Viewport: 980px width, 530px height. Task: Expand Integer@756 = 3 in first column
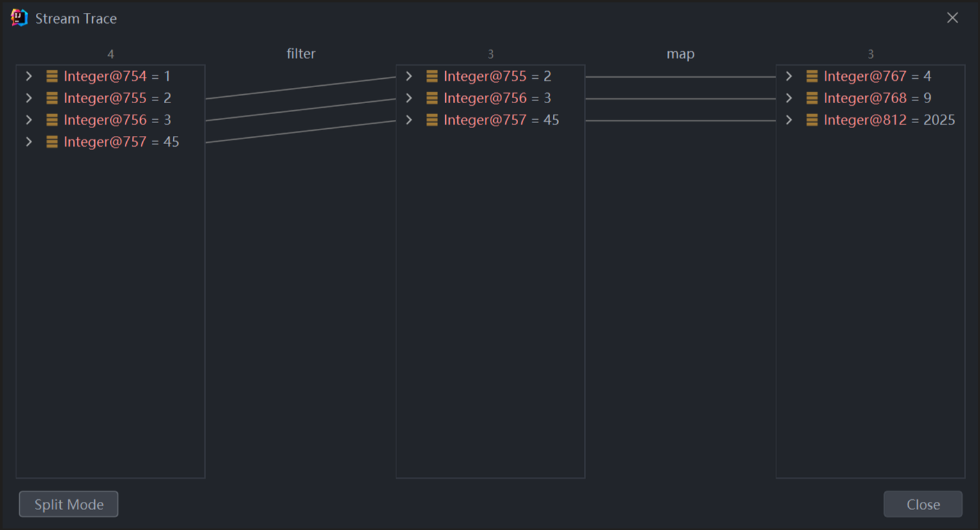click(29, 120)
